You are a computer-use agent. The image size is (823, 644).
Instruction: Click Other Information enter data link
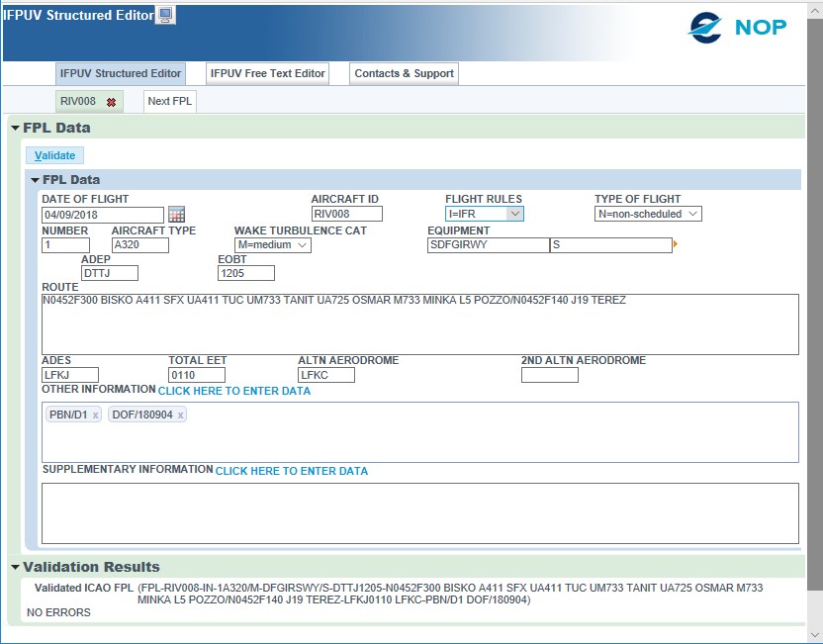tap(234, 391)
